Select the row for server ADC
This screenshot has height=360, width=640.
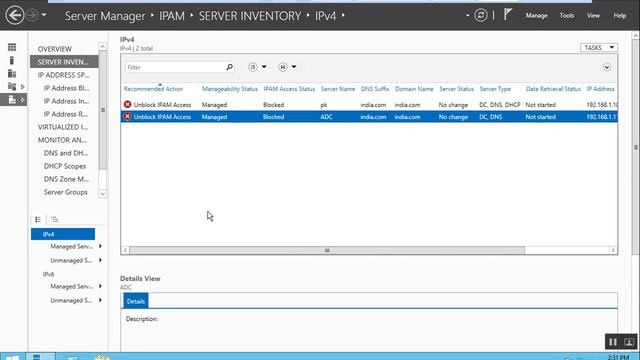(369, 117)
